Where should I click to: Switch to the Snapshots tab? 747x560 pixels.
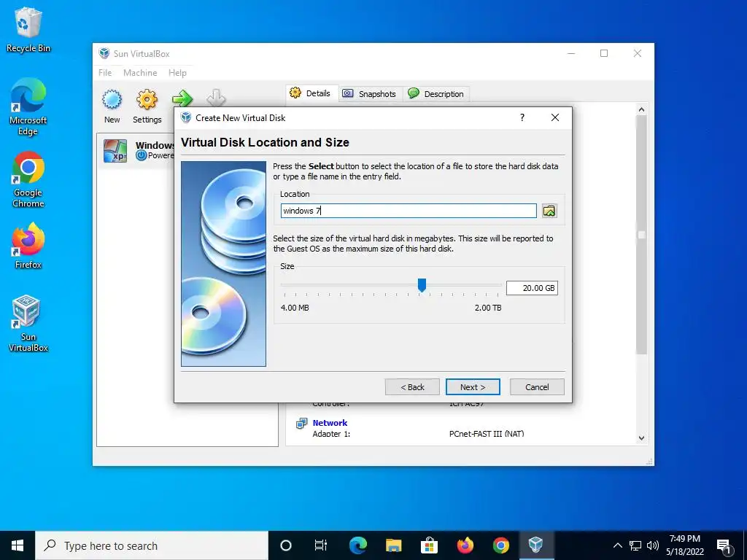click(x=370, y=94)
